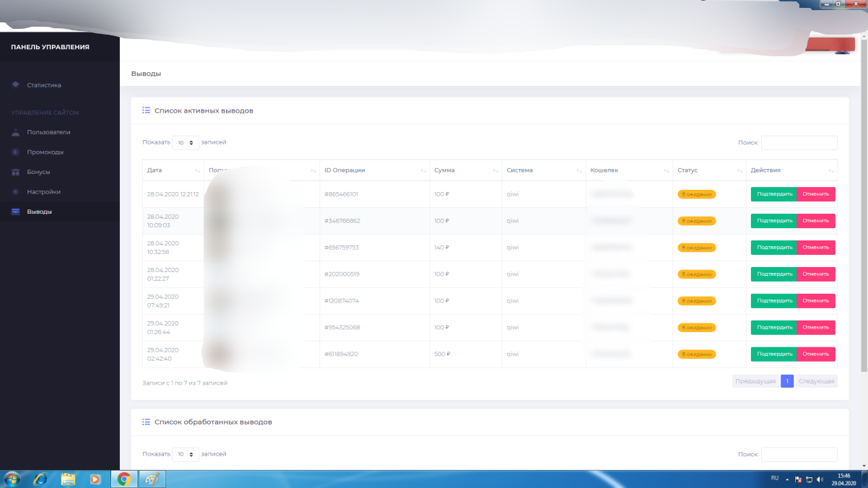
Task: Show hidden system tray icons arrow
Action: pyautogui.click(x=789, y=479)
